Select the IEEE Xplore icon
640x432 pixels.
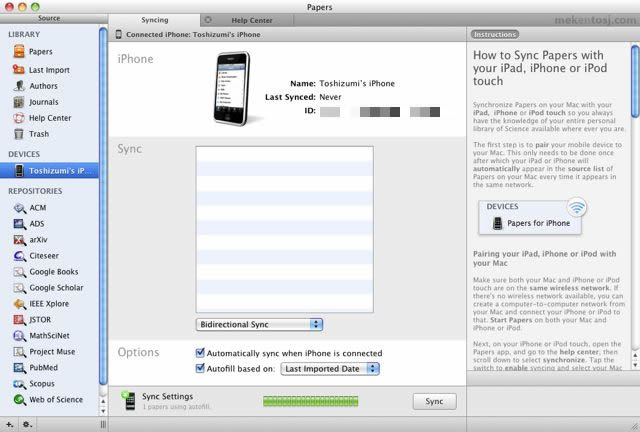pyautogui.click(x=20, y=304)
